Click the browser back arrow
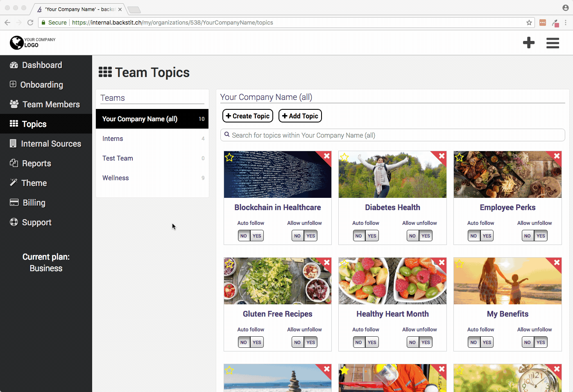Viewport: 573px width, 392px height. click(x=7, y=23)
